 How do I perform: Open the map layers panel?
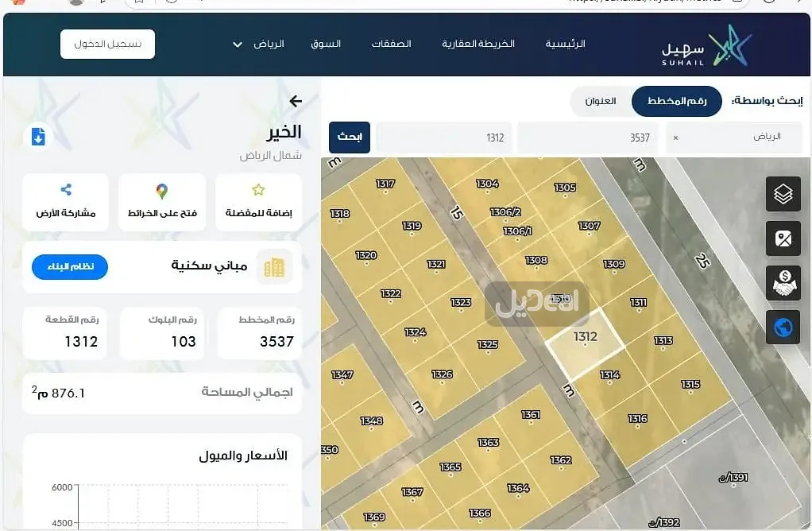coord(783,194)
